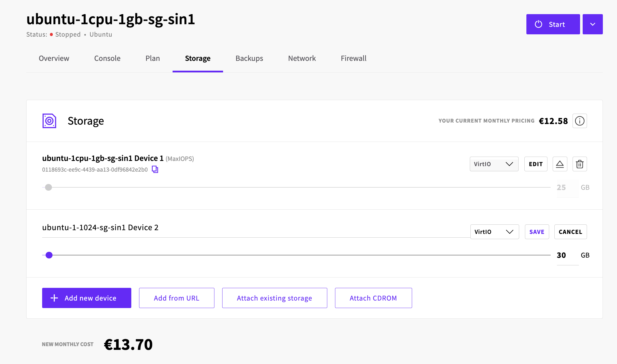Go to the Firewall tab
The width and height of the screenshot is (617, 364).
(x=354, y=58)
